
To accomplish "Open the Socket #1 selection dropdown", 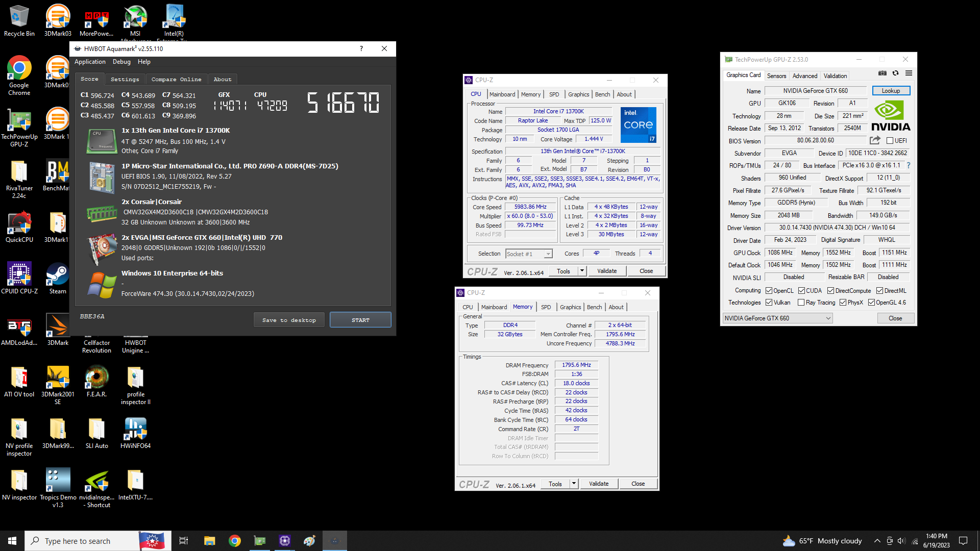I will pos(529,254).
